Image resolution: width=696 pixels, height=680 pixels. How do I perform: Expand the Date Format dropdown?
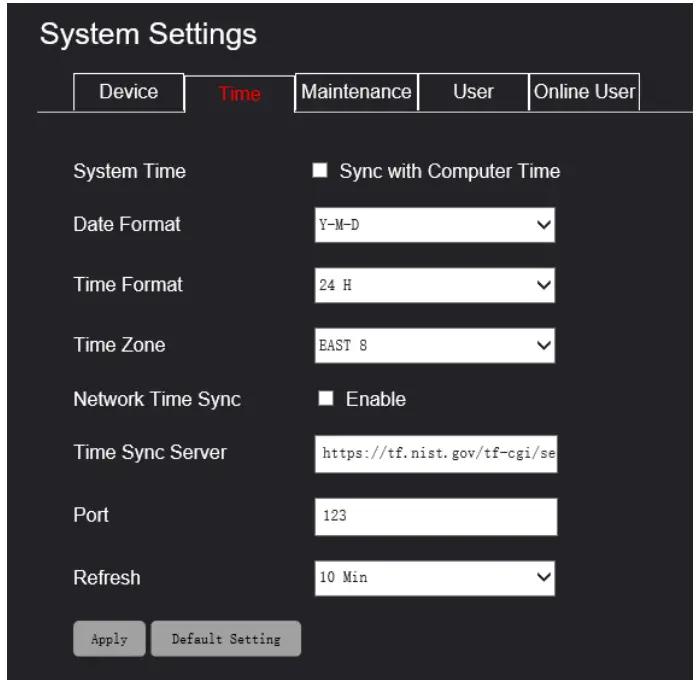(433, 225)
